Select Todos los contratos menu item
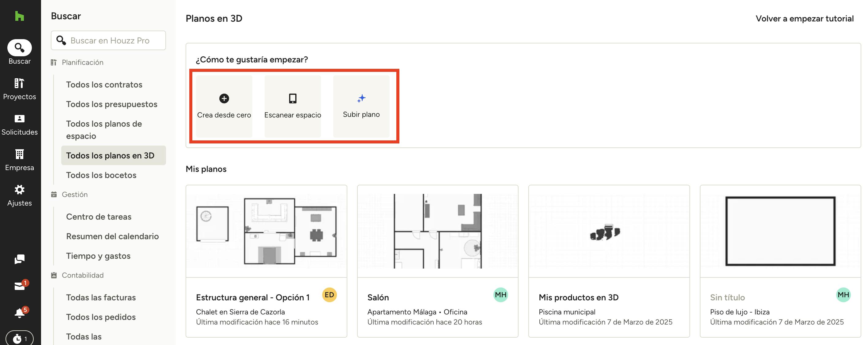This screenshot has width=868, height=345. [x=104, y=84]
